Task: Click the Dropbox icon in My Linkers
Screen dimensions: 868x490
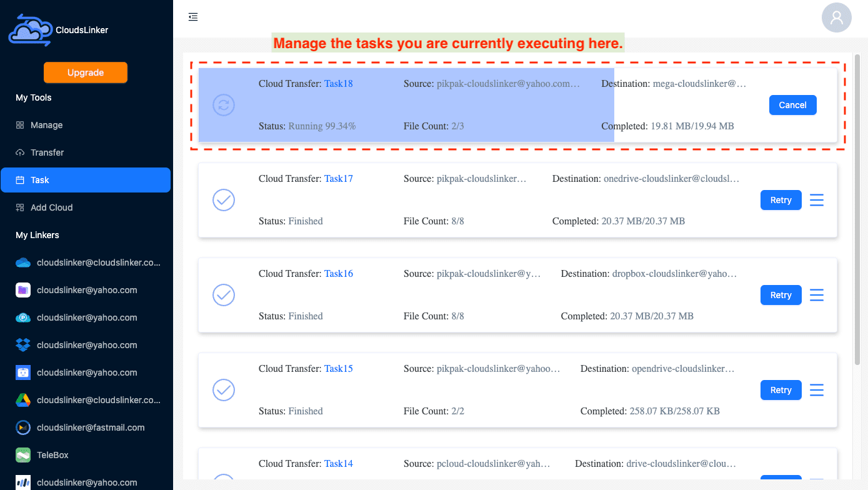Action: [23, 345]
